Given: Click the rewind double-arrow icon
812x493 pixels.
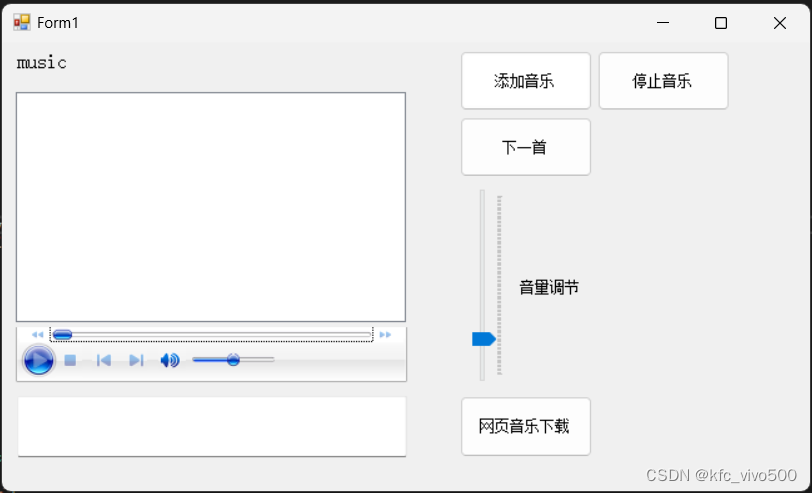Looking at the screenshot, I should (37, 335).
